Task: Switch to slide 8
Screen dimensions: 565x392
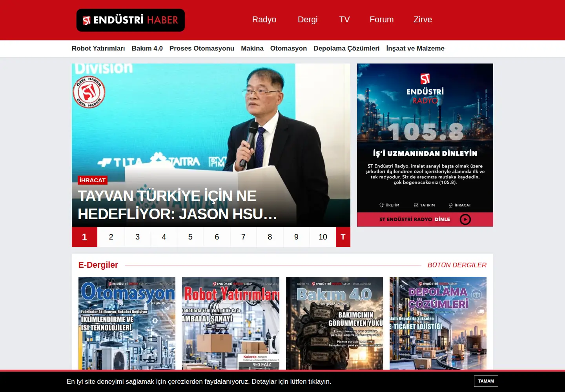Action: 270,237
